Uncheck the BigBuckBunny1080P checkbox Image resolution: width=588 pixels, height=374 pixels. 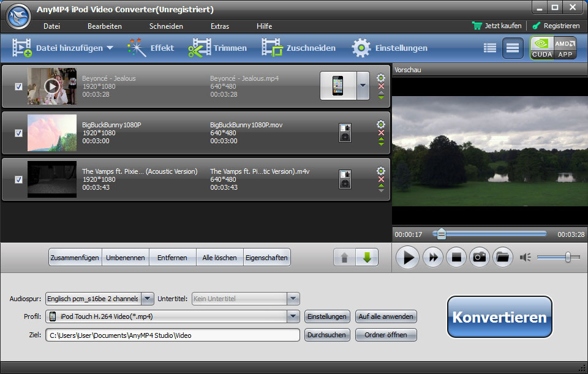pos(18,133)
